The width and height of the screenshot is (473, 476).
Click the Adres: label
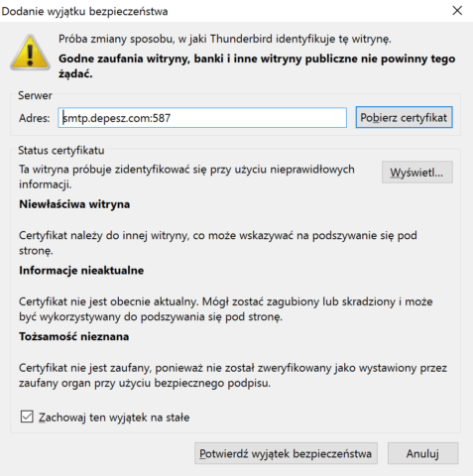[35, 118]
